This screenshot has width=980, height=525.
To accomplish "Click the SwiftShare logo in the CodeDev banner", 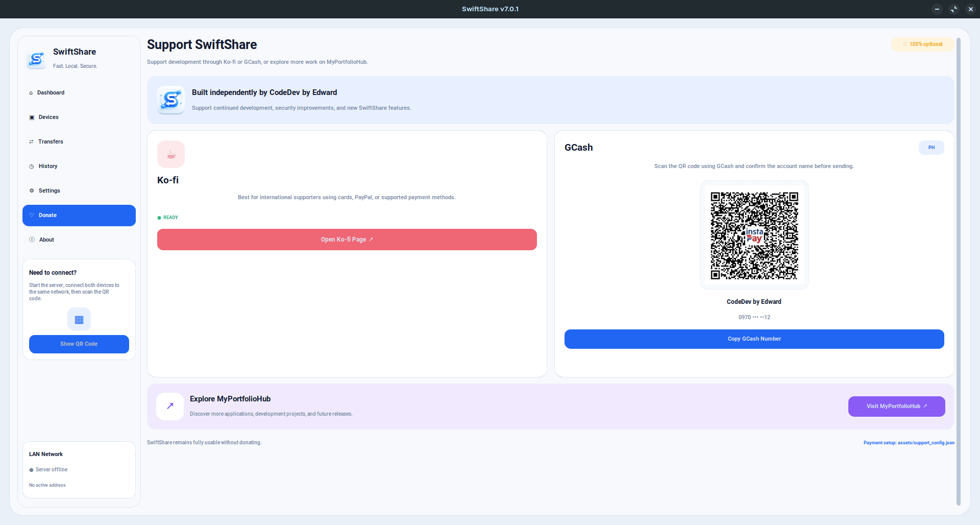I will coord(171,100).
